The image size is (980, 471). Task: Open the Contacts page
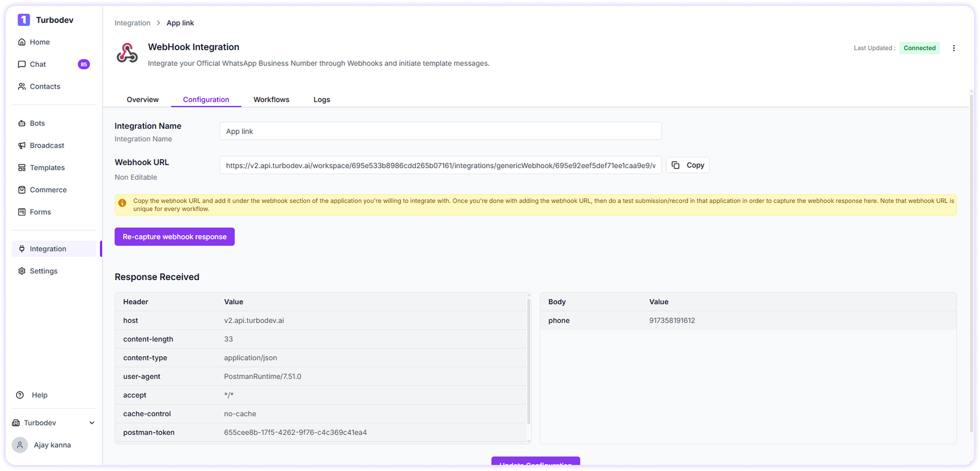[44, 86]
